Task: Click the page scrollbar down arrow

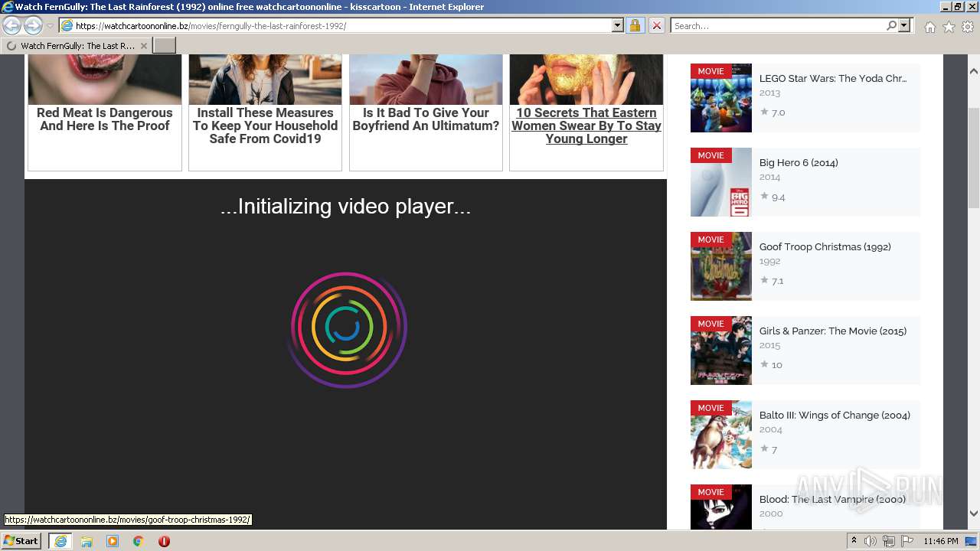Action: pos(974,514)
